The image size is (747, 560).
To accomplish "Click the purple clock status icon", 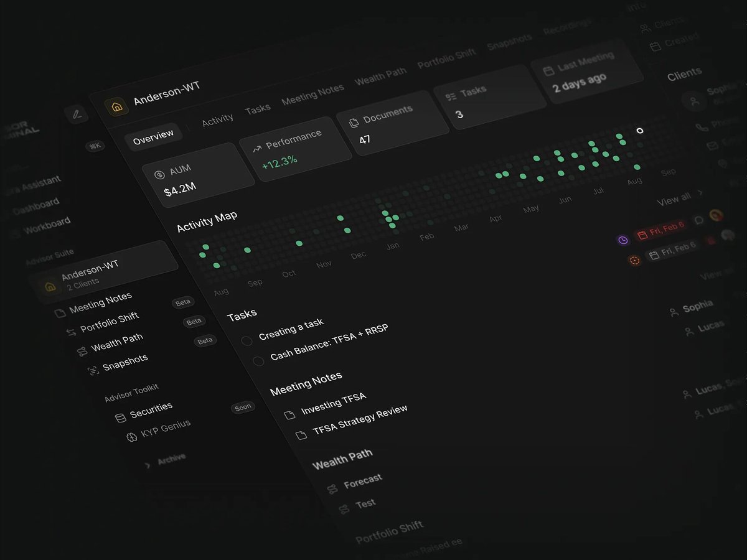I will coord(622,240).
